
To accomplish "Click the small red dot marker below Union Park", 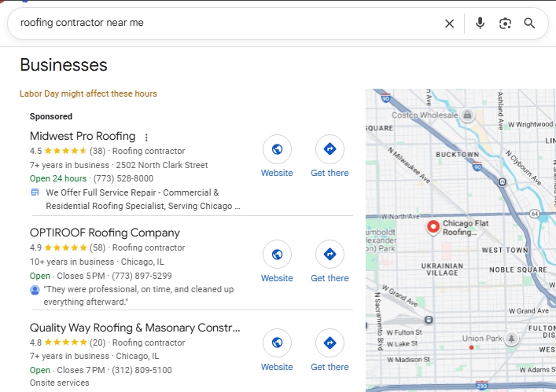I will pos(471,347).
